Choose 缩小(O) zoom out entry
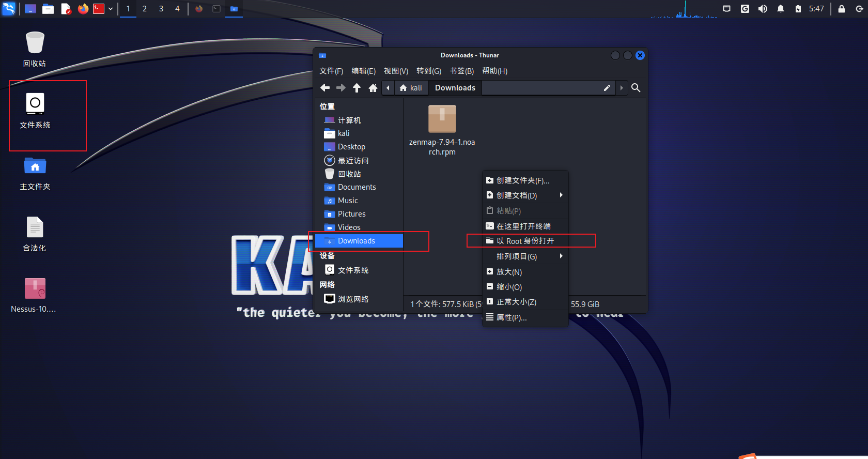The width and height of the screenshot is (868, 459). (525, 287)
